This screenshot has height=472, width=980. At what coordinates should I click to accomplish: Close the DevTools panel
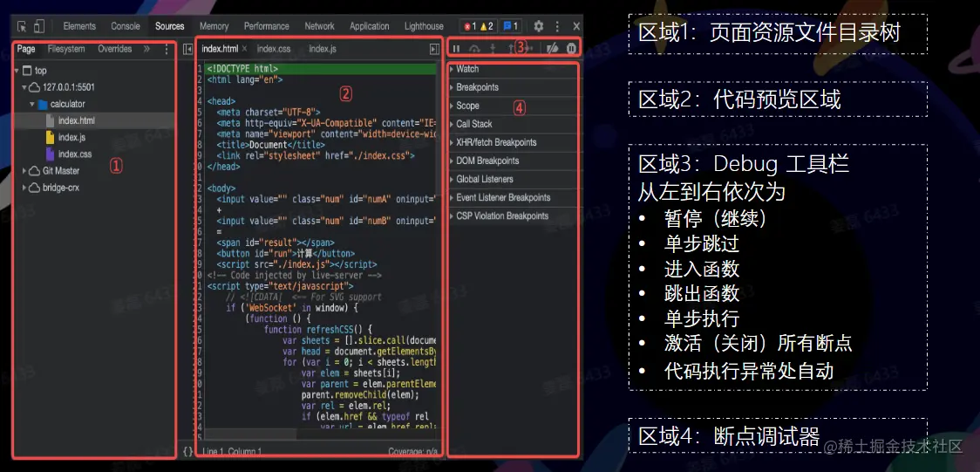click(x=576, y=26)
